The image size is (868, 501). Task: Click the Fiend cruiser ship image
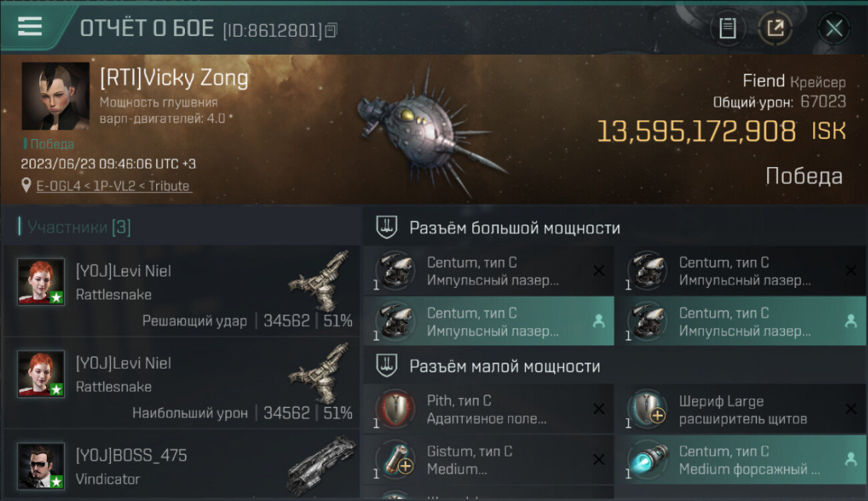(427, 130)
